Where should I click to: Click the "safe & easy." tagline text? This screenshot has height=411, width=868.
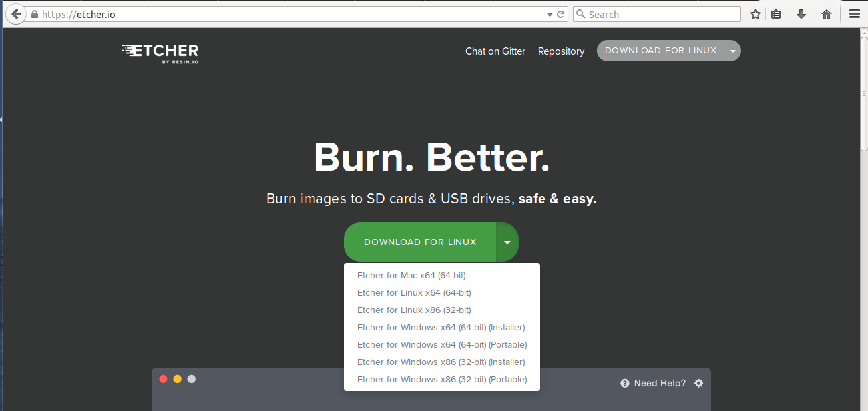point(557,199)
